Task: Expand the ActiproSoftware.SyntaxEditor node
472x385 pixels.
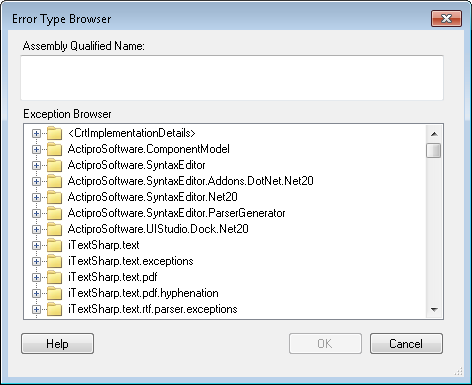Action: point(36,165)
